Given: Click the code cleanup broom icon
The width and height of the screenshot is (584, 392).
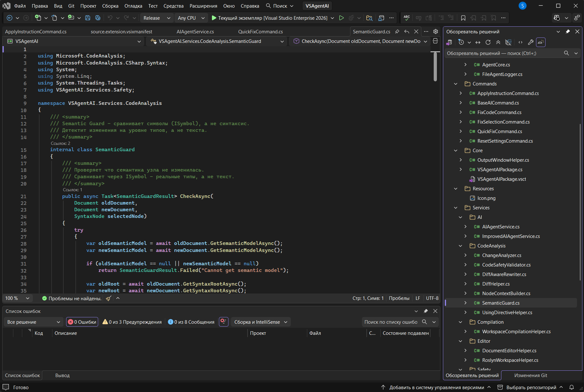Looking at the screenshot, I should [x=109, y=298].
